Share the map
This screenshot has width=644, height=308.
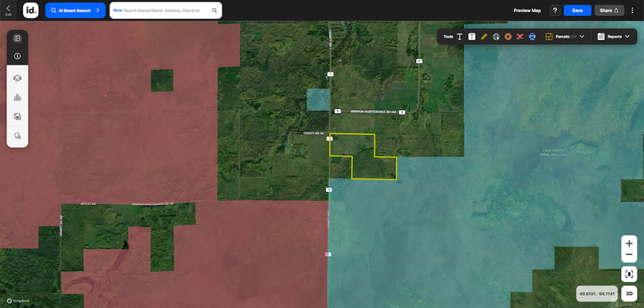point(609,10)
